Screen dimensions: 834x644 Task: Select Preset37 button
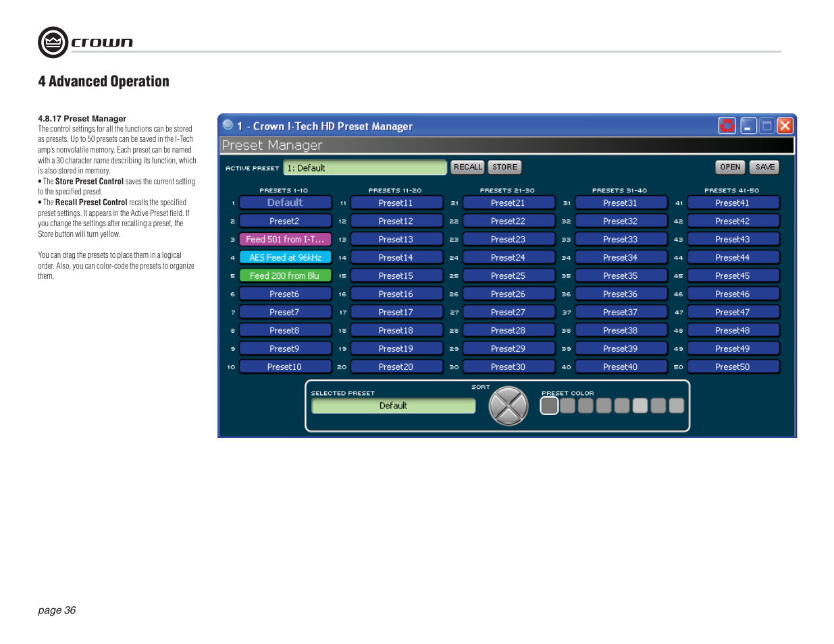pos(621,312)
